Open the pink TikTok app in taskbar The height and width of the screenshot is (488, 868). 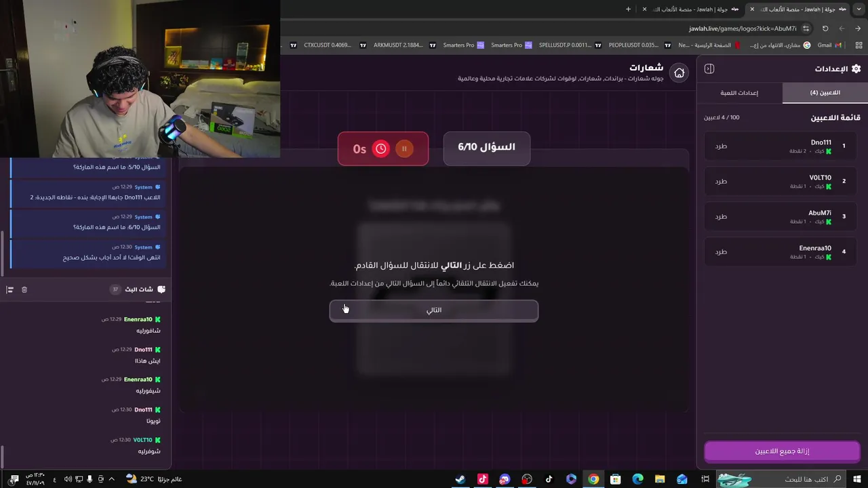483,479
